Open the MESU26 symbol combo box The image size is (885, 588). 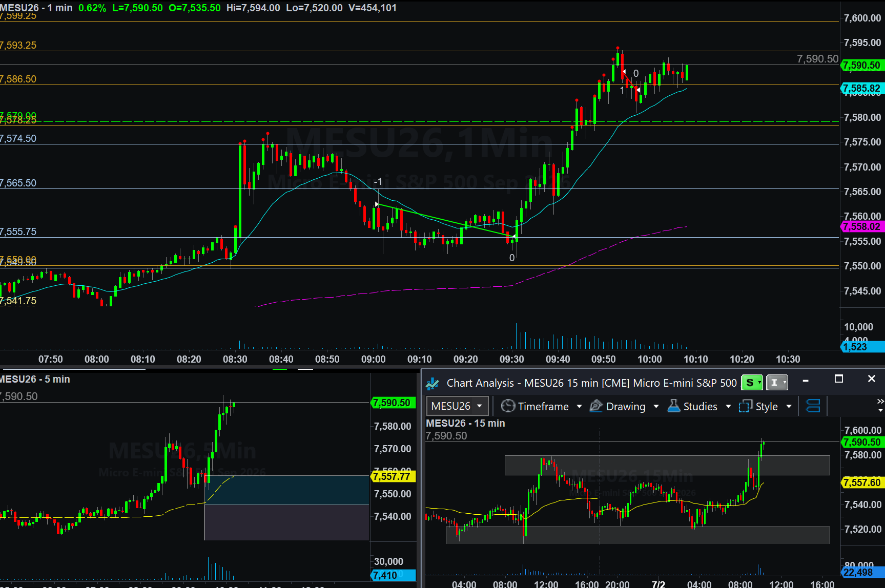click(457, 406)
